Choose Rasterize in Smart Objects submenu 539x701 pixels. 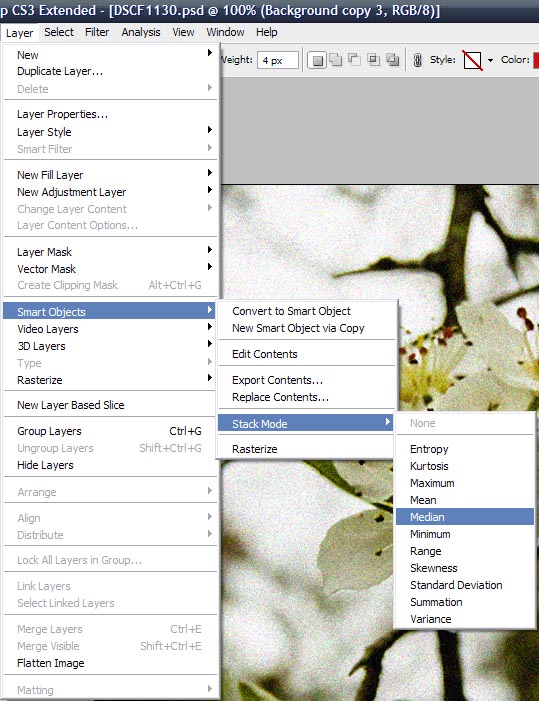tap(307, 449)
